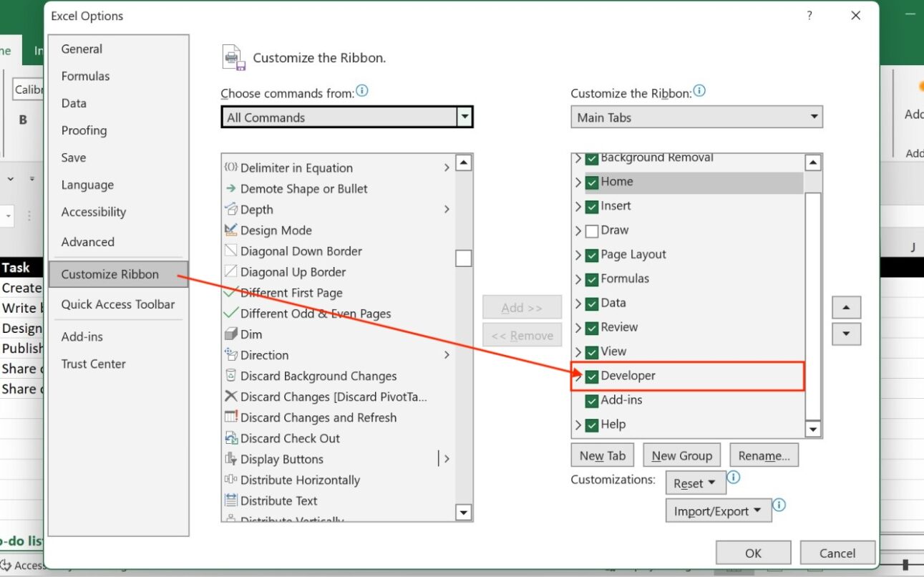Click the Discard Check Out command icon

pyautogui.click(x=230, y=437)
